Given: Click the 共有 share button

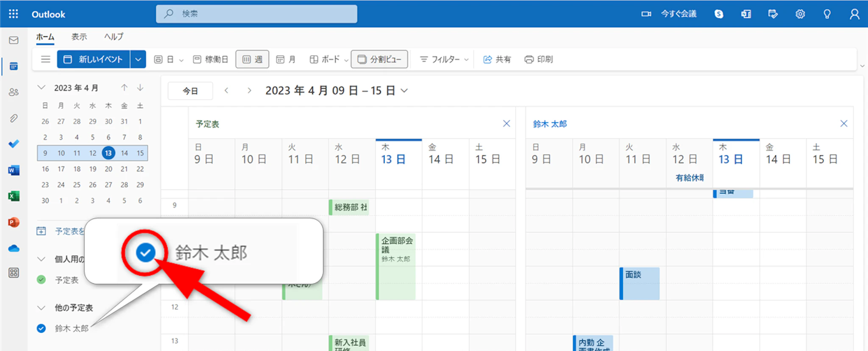Looking at the screenshot, I should pyautogui.click(x=497, y=59).
